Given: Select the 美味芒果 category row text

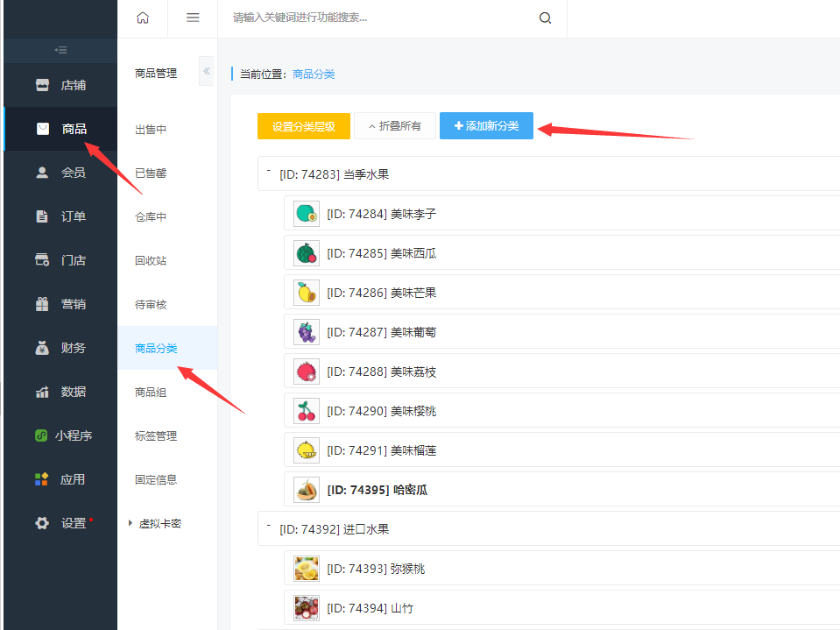Looking at the screenshot, I should (x=381, y=293).
